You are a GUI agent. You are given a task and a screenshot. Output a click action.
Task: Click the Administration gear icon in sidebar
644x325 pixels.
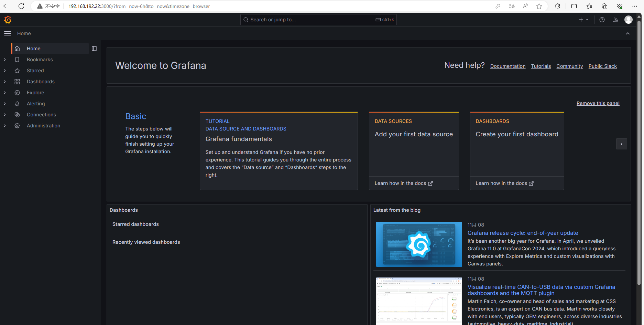(17, 126)
